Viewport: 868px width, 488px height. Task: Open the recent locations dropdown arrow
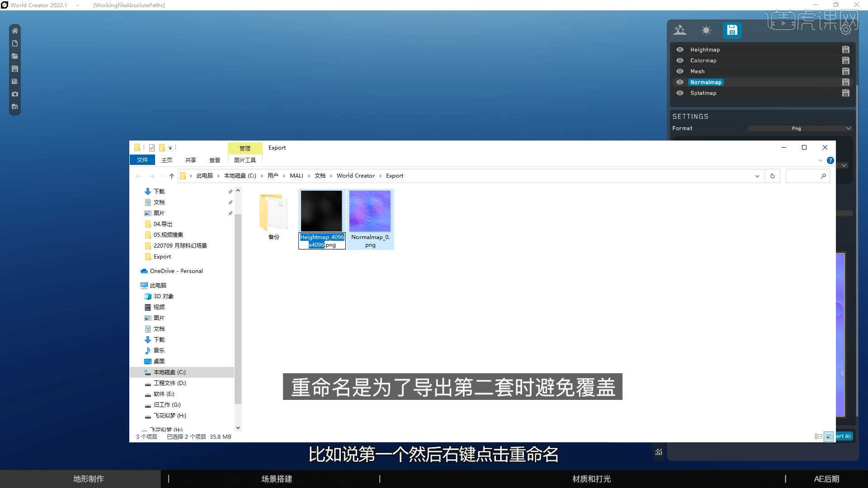pos(162,176)
